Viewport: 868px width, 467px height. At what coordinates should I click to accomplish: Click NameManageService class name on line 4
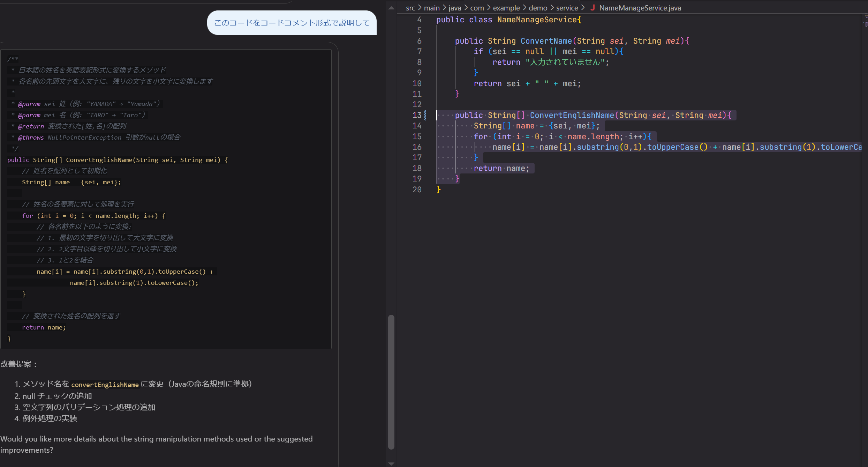(537, 20)
